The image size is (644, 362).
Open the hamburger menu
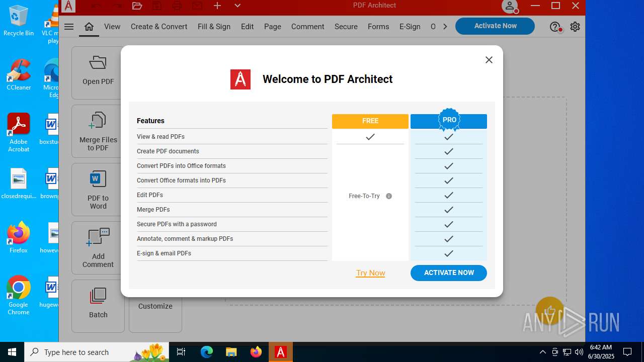[69, 27]
